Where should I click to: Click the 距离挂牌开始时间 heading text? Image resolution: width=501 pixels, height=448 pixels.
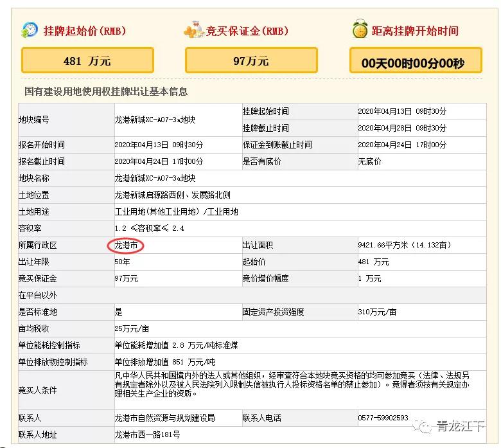[x=415, y=30]
